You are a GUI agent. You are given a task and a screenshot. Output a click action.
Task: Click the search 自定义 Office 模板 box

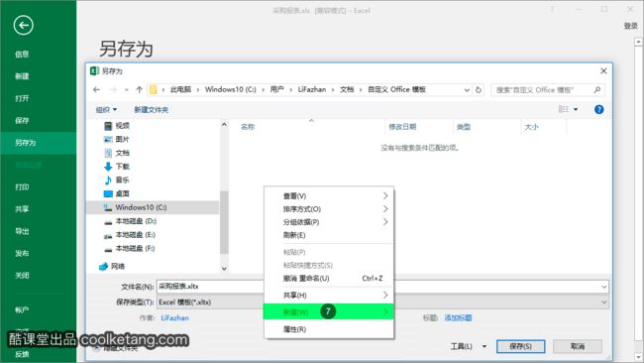[x=548, y=89]
